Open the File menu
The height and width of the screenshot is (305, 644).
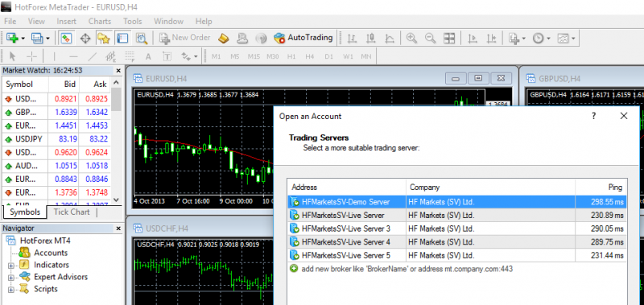point(10,22)
